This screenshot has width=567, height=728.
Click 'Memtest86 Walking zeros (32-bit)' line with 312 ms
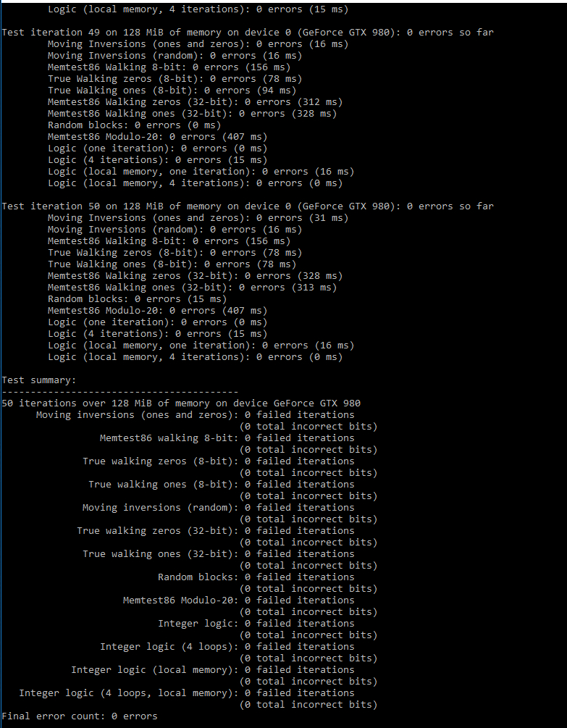(195, 102)
